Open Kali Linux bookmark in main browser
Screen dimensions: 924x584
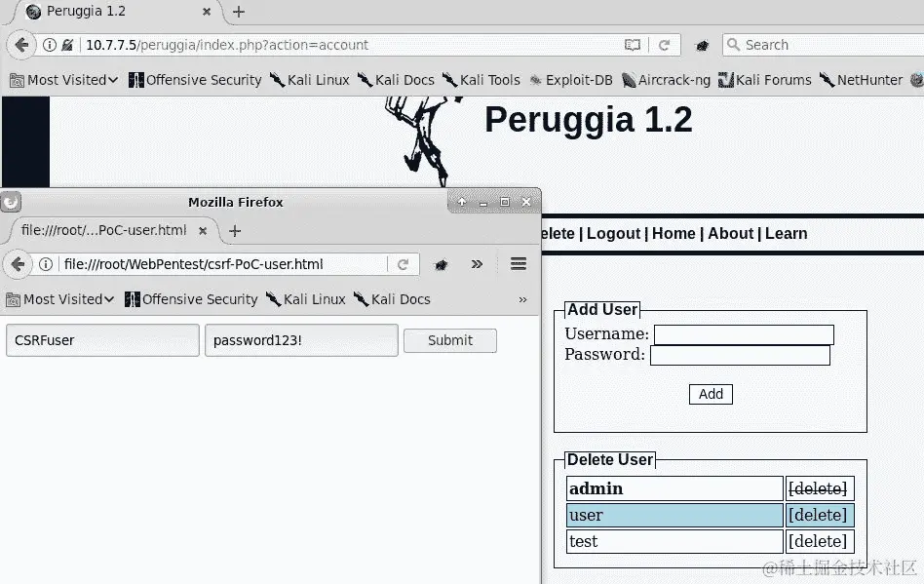(309, 80)
